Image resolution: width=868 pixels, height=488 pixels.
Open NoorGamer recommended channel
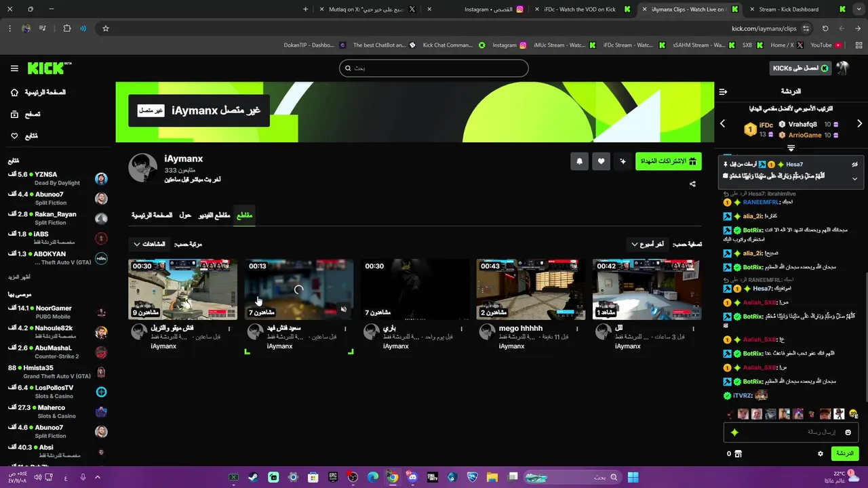point(58,312)
